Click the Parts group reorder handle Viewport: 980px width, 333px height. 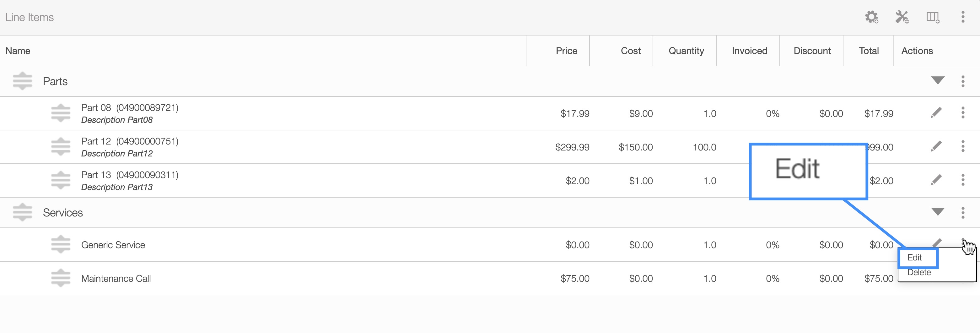click(23, 81)
